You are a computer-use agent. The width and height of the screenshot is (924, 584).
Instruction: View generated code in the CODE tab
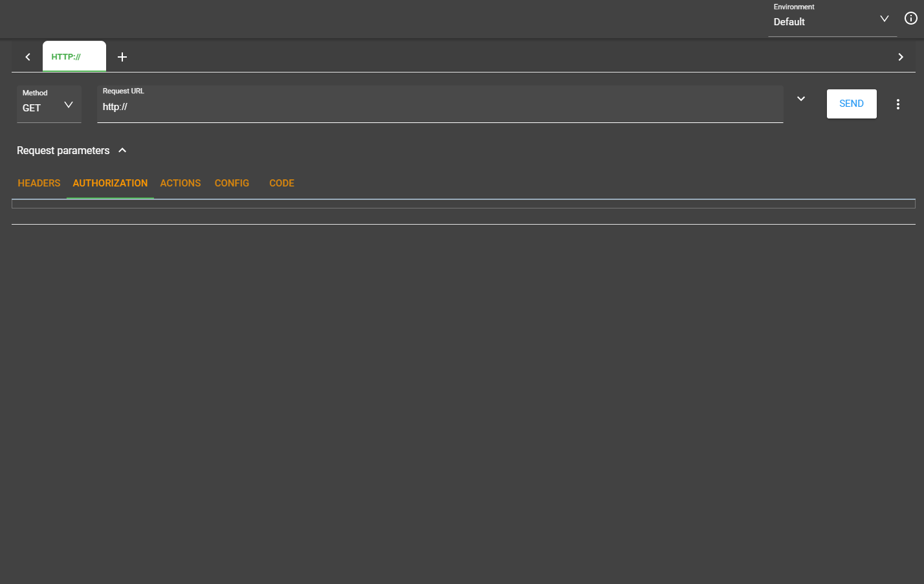coord(281,183)
